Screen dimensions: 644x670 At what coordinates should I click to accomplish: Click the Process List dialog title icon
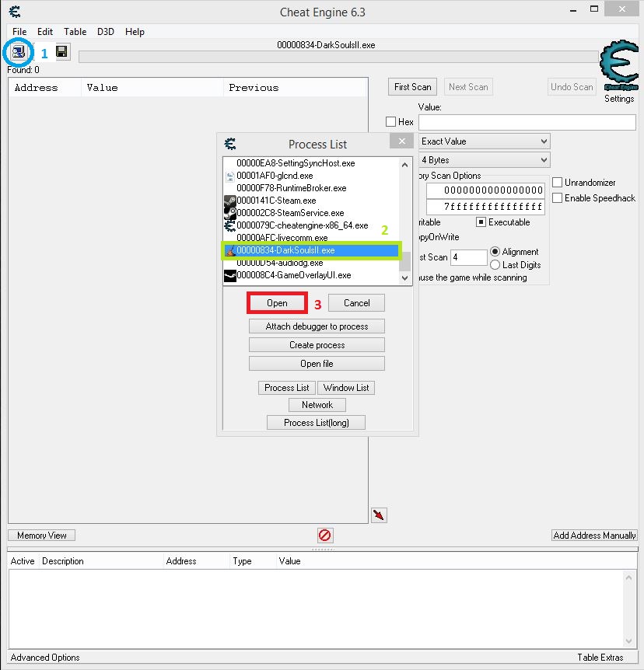tap(230, 144)
